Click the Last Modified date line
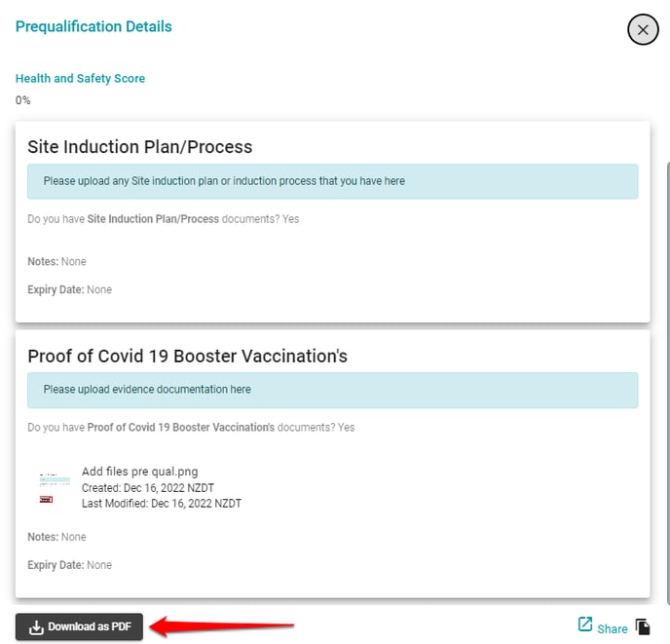This screenshot has height=644, width=670. point(162,504)
